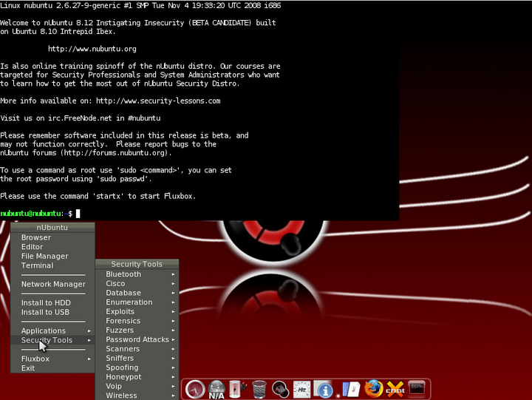The width and height of the screenshot is (532, 400).
Task: Launch Firefox from the dock
Action: point(374,389)
